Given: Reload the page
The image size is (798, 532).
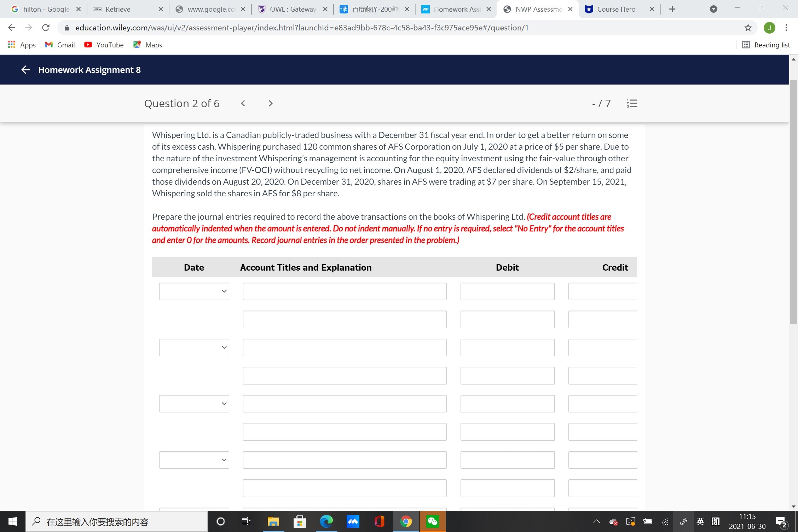Looking at the screenshot, I should (x=46, y=28).
